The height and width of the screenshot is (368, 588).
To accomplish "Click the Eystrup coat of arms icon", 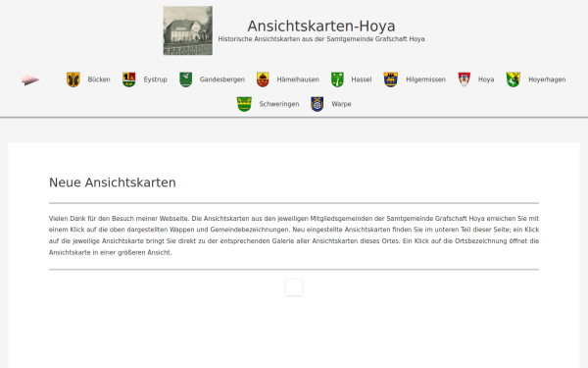I will click(x=129, y=79).
